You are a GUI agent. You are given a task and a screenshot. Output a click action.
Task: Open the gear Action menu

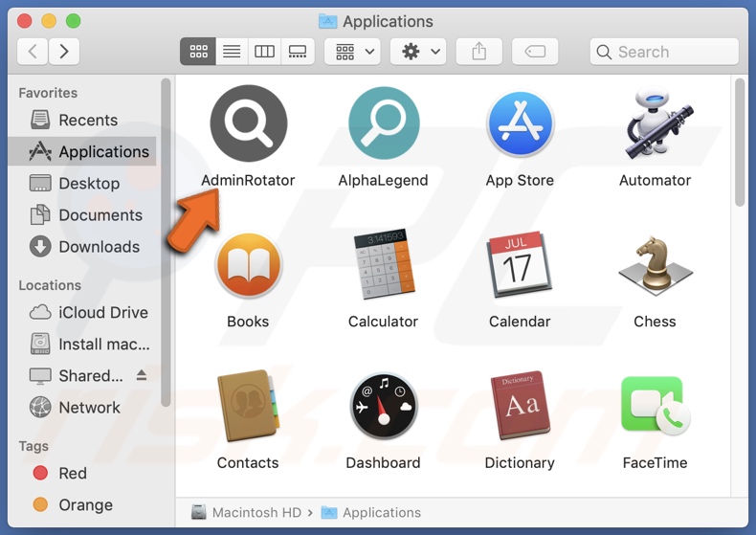click(x=418, y=51)
